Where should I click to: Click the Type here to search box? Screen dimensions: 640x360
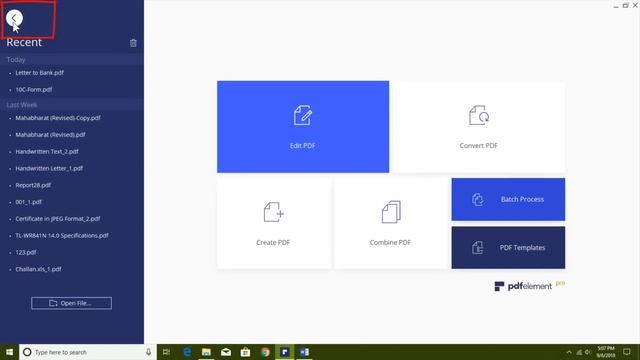(x=87, y=352)
